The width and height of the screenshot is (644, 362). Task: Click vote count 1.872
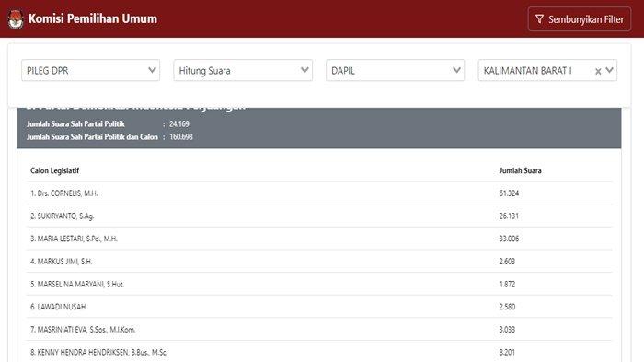pyautogui.click(x=507, y=284)
